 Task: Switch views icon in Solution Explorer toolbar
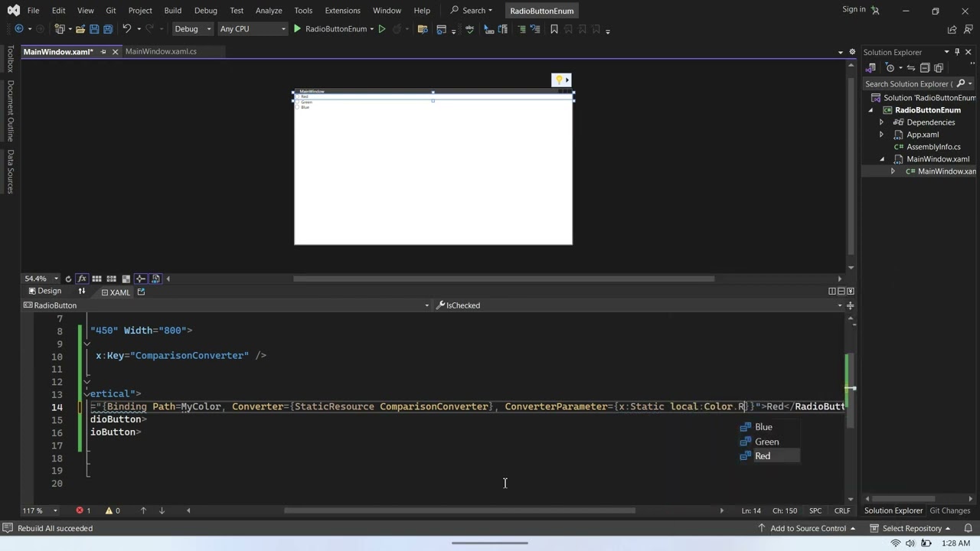[x=871, y=68]
